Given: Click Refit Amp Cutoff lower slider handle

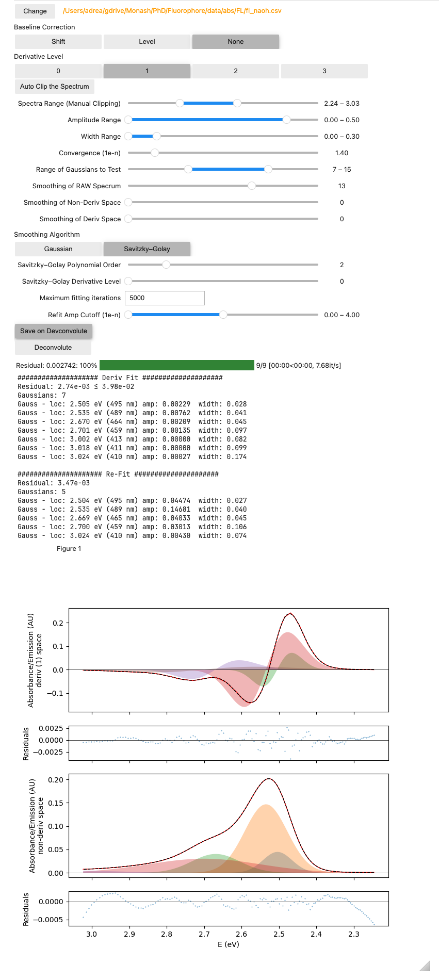Looking at the screenshot, I should pos(128,315).
